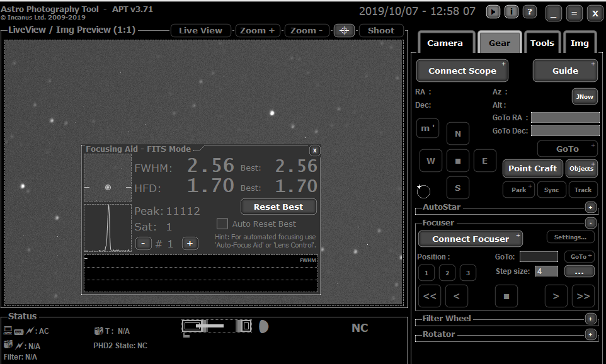The height and width of the screenshot is (364, 606).
Task: Open the info icon button
Action: coord(512,12)
